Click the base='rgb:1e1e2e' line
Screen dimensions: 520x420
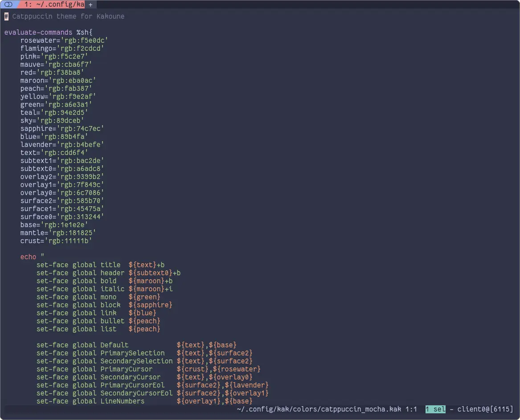[54, 225]
